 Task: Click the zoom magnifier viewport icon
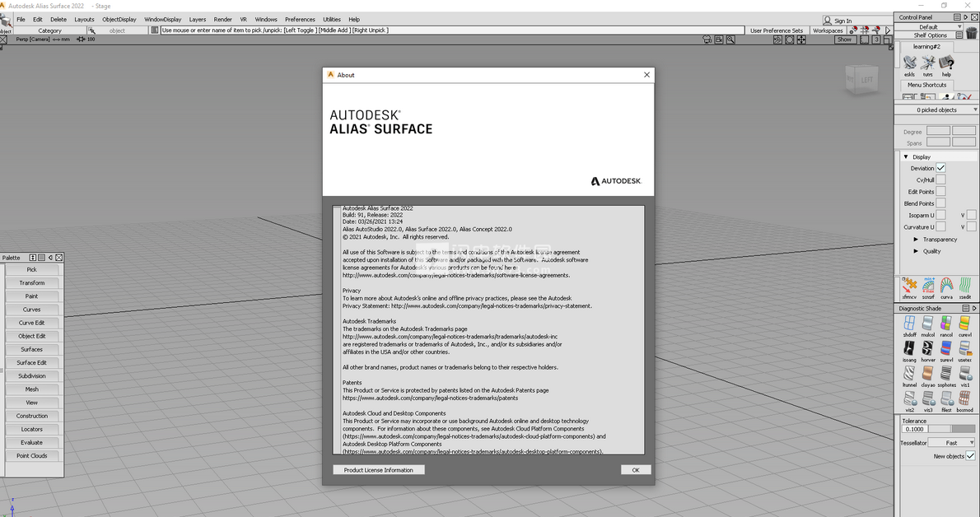[730, 40]
